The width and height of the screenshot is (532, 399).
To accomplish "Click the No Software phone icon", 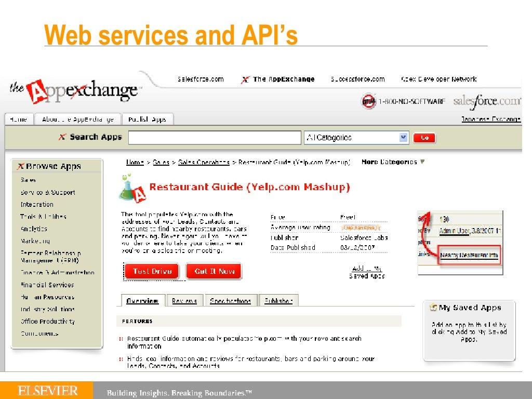I will pyautogui.click(x=369, y=101).
